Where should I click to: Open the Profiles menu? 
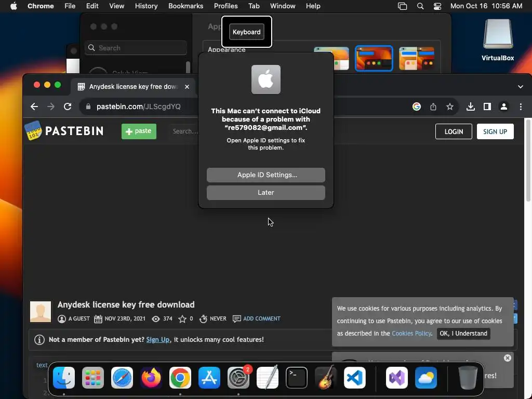[x=225, y=6]
